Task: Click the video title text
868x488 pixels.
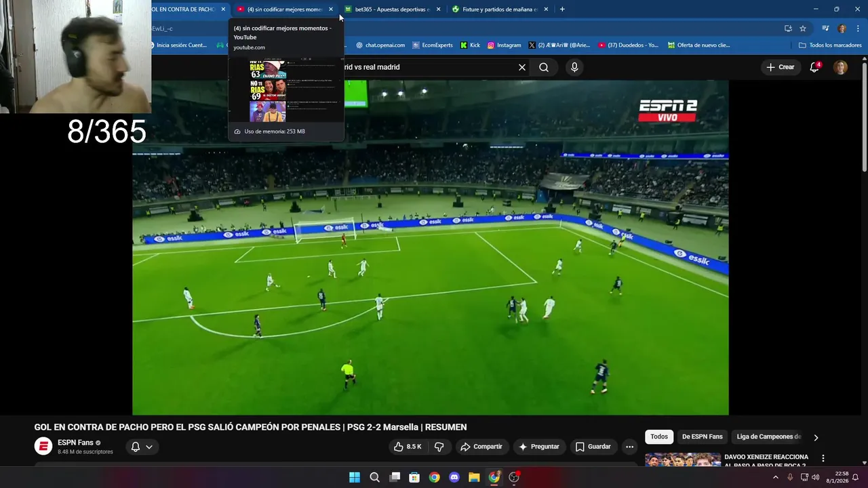Action: point(250,427)
